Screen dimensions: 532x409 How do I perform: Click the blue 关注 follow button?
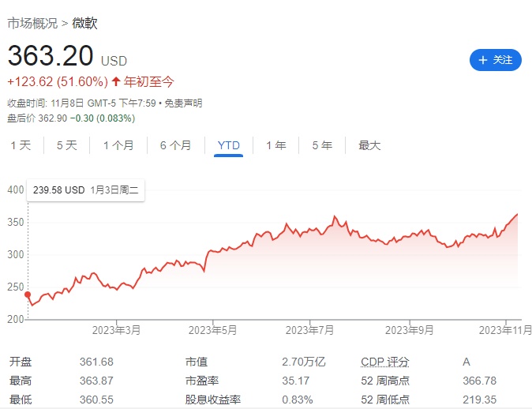point(495,59)
